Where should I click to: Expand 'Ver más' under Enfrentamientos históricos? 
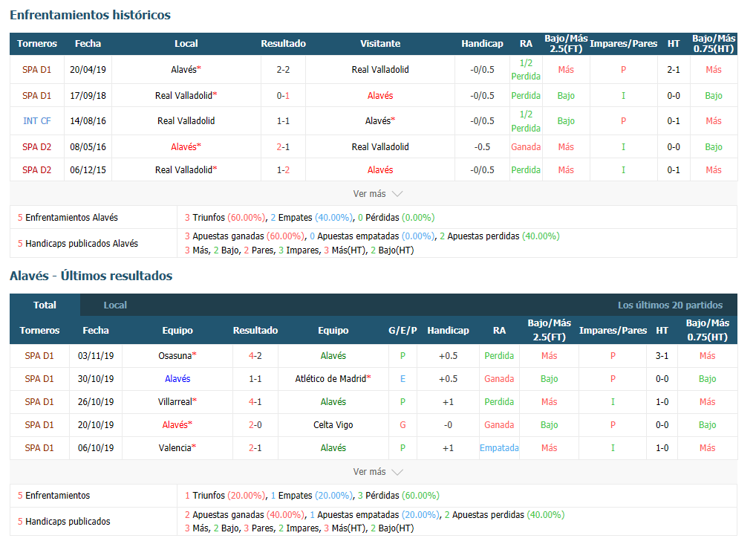pos(377,193)
